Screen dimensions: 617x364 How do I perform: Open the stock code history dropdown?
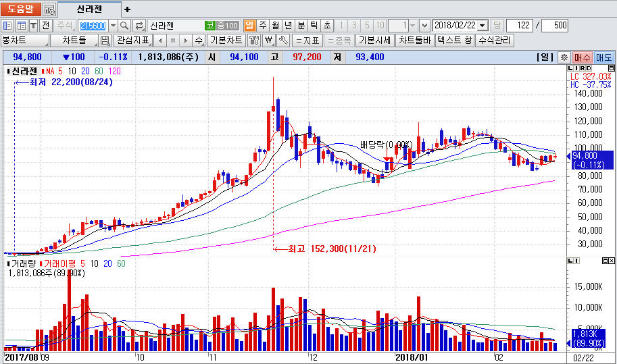pos(113,26)
